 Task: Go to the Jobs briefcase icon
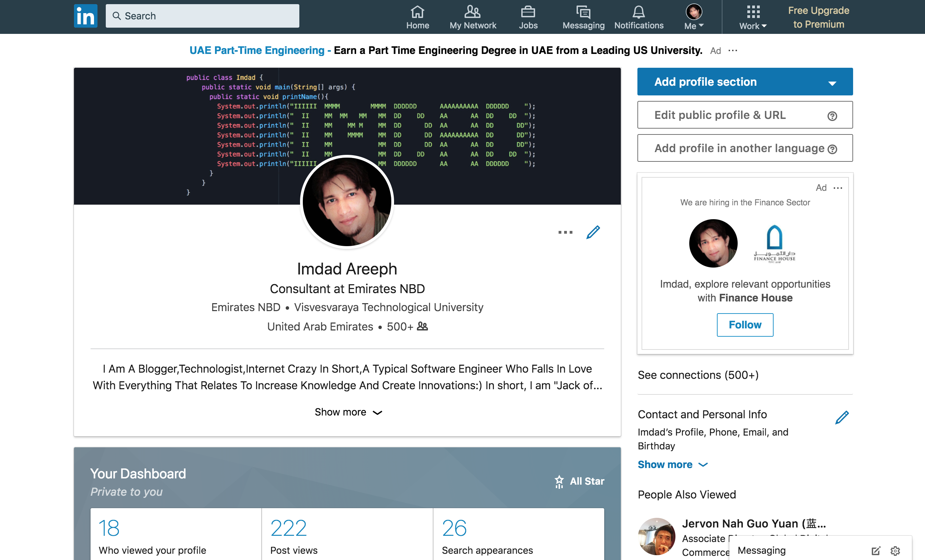(x=528, y=12)
